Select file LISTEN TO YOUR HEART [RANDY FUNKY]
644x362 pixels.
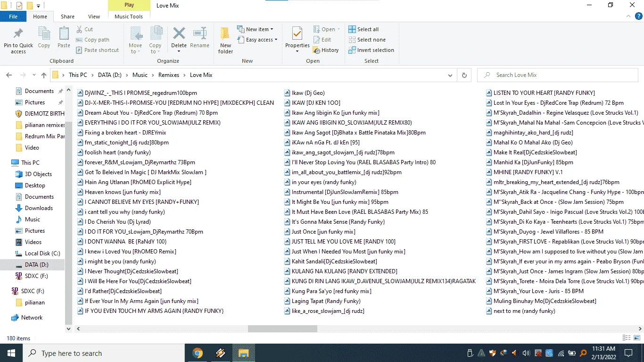click(x=540, y=93)
